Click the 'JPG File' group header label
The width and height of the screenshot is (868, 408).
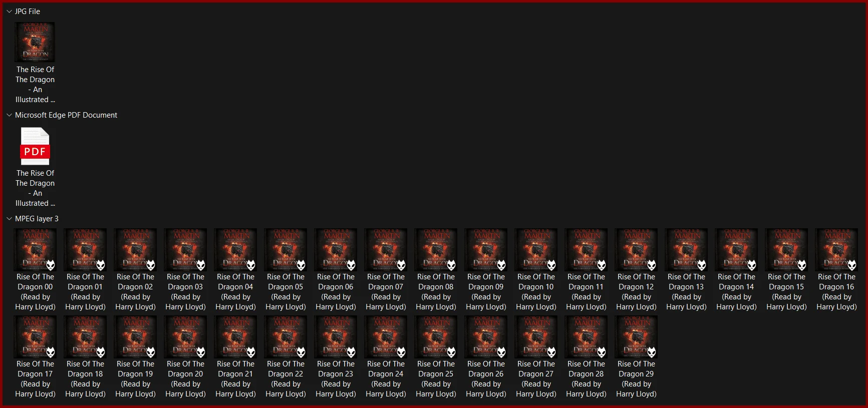point(28,11)
